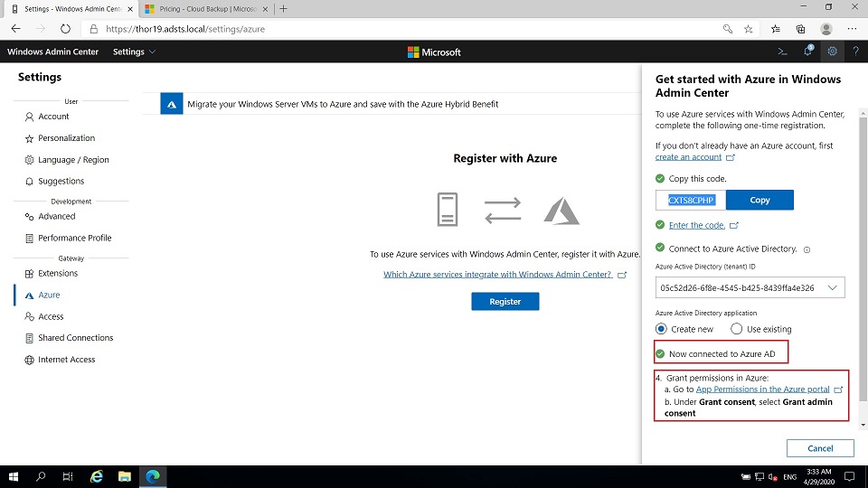Click Windows Admin Center title in header

[52, 52]
